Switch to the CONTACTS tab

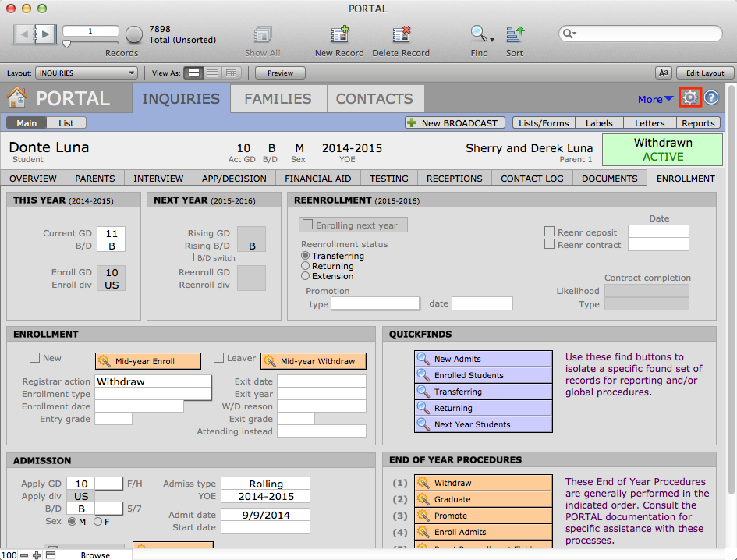tap(374, 99)
